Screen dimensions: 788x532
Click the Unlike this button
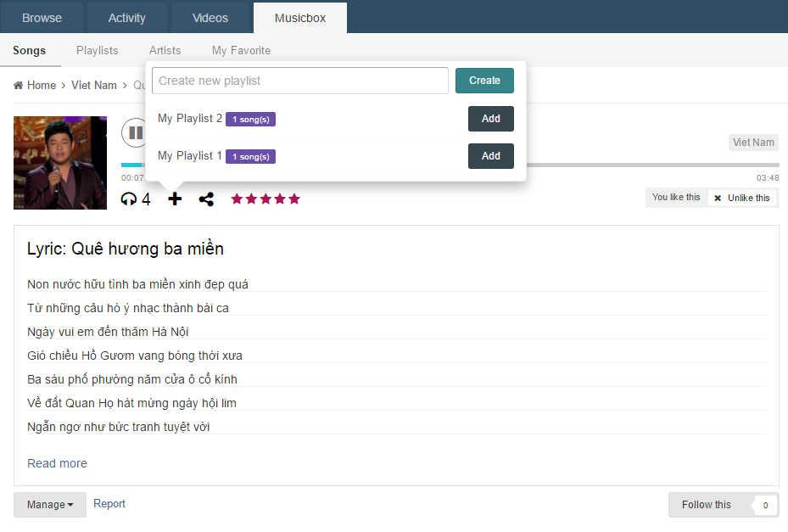coord(742,198)
